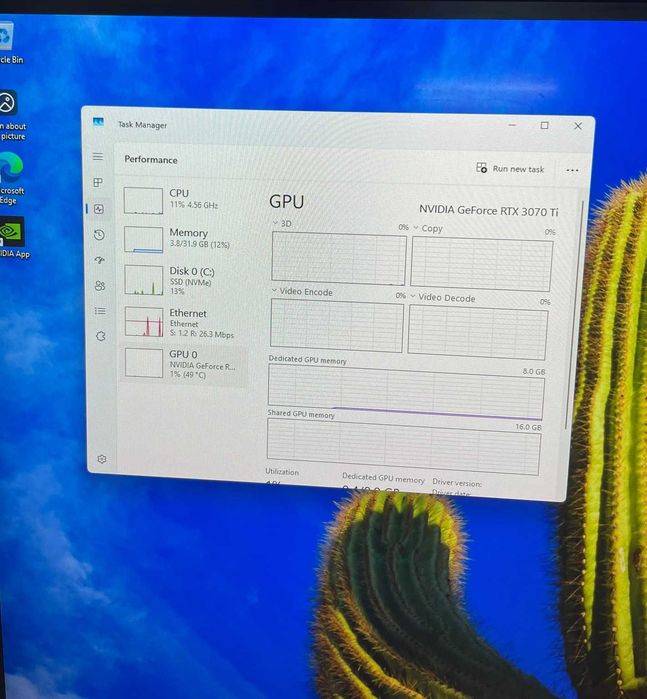Click Learn about this picture desktop icon
The height and width of the screenshot is (699, 647).
coord(12,116)
